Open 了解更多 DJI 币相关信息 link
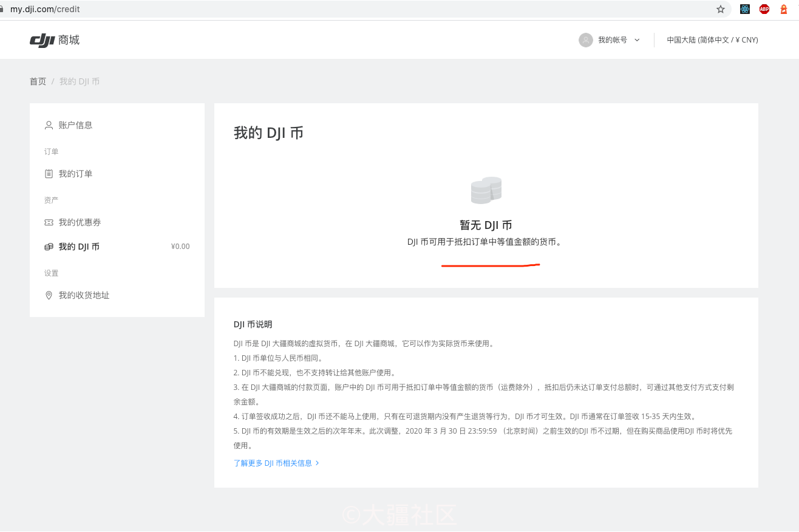Image resolution: width=799 pixels, height=532 pixels. [276, 463]
